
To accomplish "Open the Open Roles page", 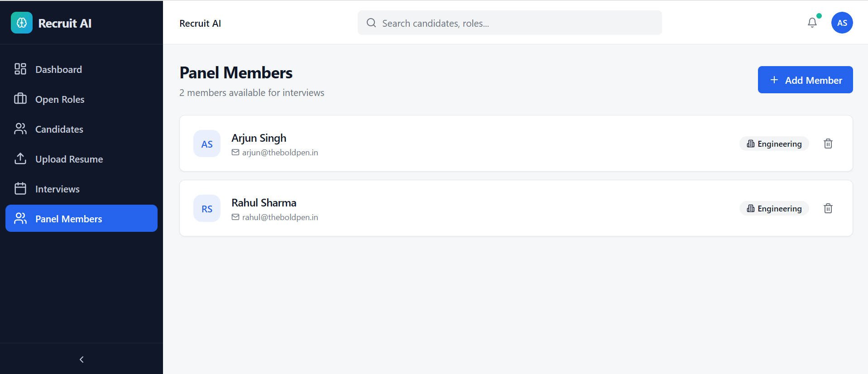I will (x=60, y=100).
